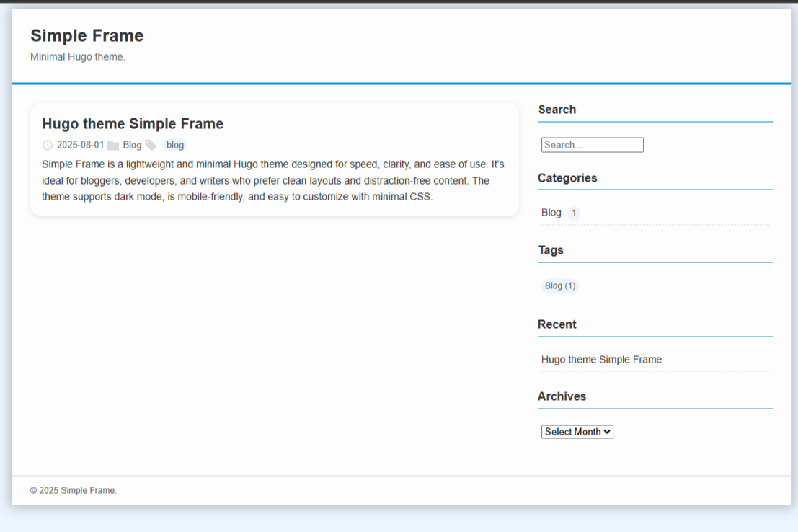The image size is (798, 532).
Task: Click the post date 2025-08-01
Action: [x=81, y=145]
